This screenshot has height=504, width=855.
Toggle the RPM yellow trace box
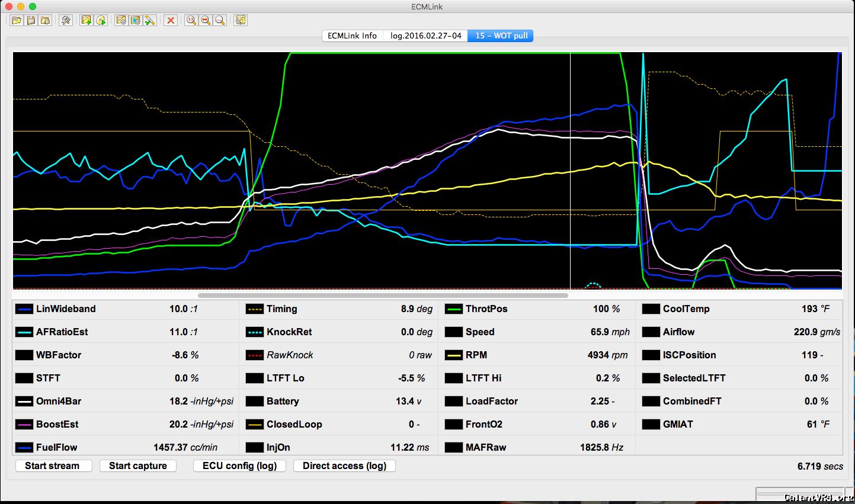453,355
